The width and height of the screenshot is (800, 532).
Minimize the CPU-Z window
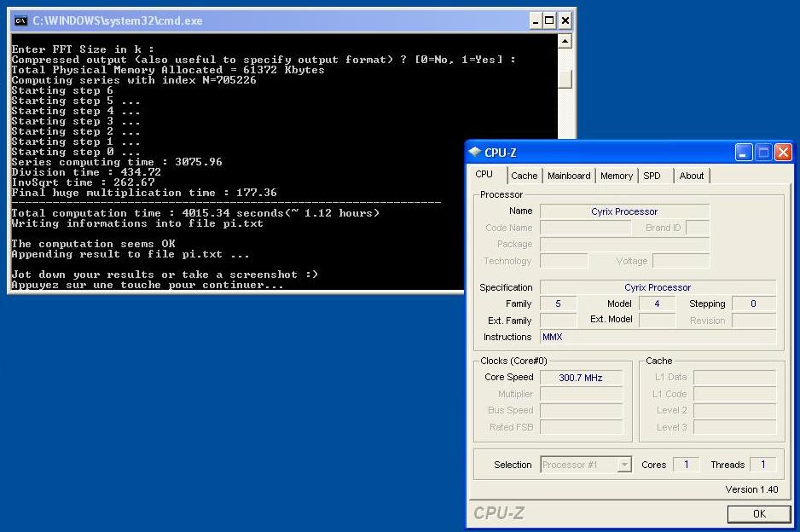(x=744, y=153)
